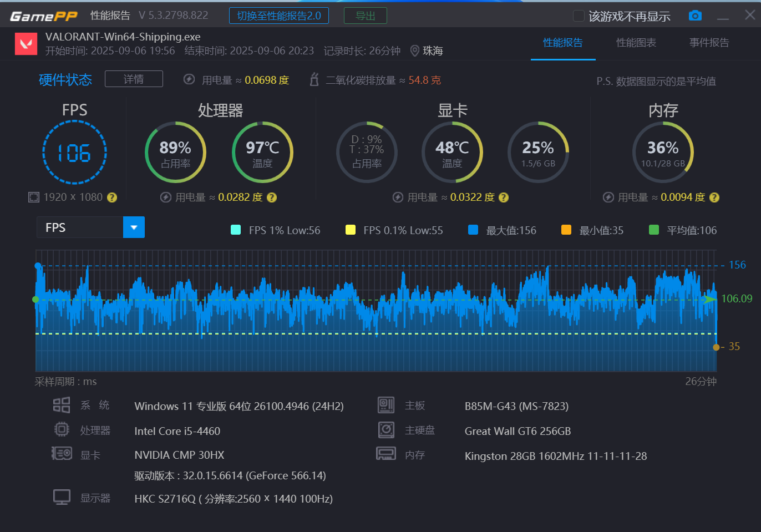This screenshot has width=761, height=532.
Task: Click the green average marker dot on chart
Action: click(35, 300)
